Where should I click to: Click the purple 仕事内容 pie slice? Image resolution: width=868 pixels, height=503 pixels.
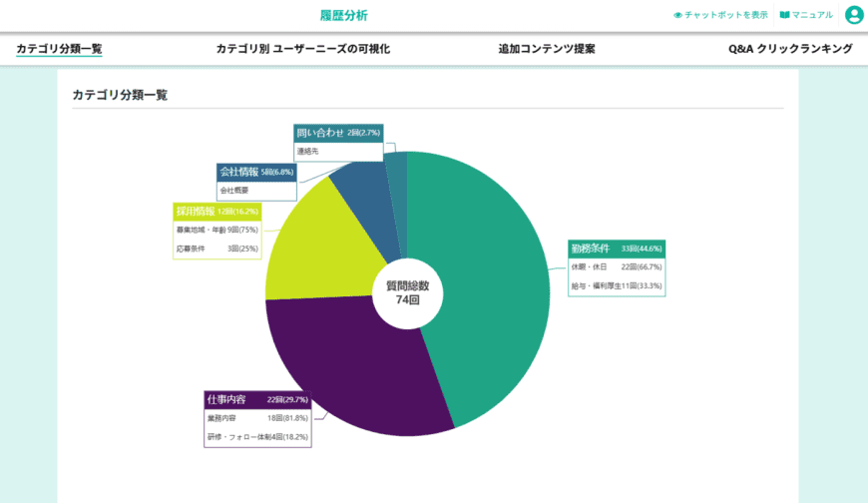(354, 365)
